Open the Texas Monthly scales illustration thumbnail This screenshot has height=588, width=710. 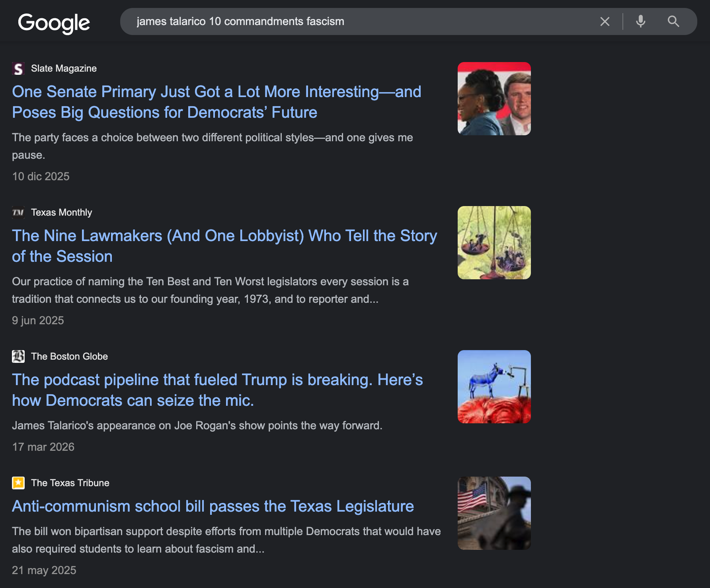point(494,243)
